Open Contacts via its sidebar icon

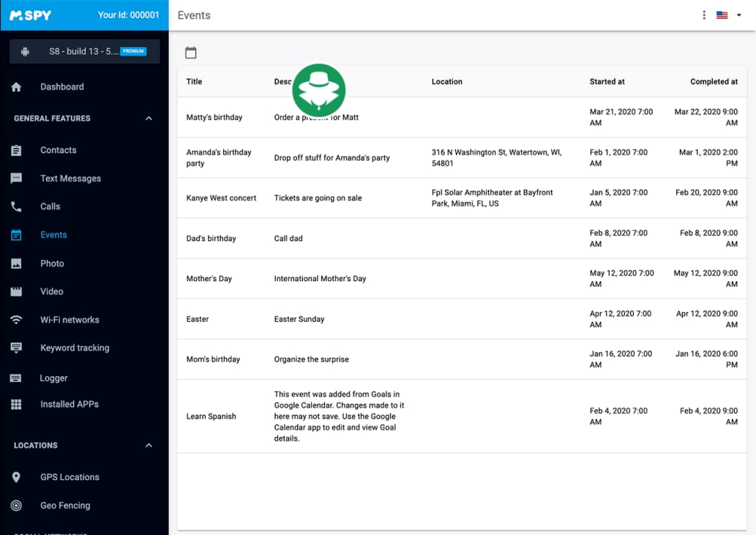pyautogui.click(x=16, y=150)
